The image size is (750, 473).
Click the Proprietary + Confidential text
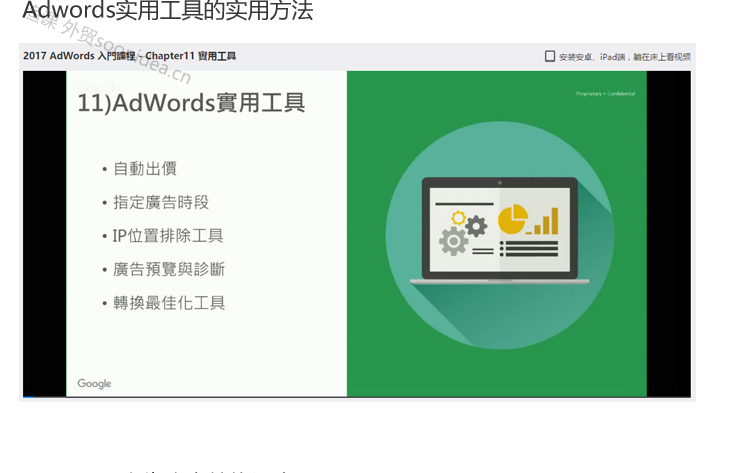(x=606, y=94)
